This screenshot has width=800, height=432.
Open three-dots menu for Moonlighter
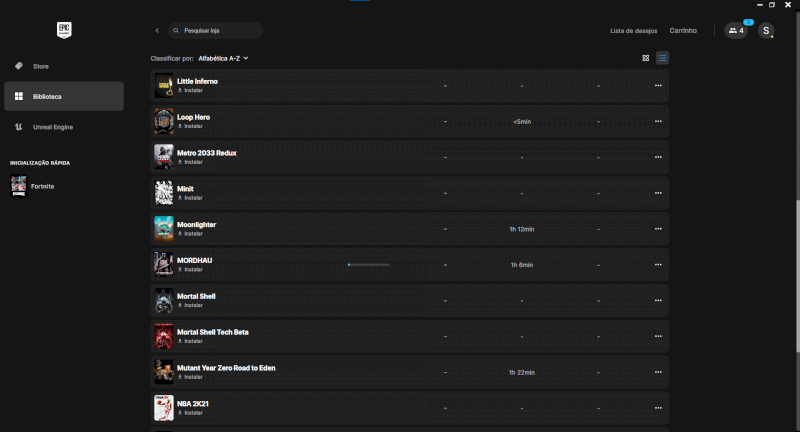658,229
